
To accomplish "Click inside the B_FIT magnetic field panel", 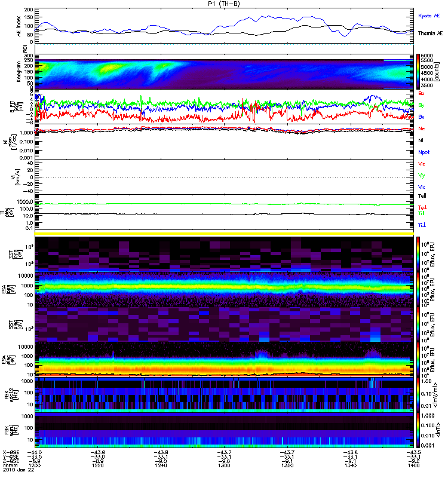I will click(225, 107).
